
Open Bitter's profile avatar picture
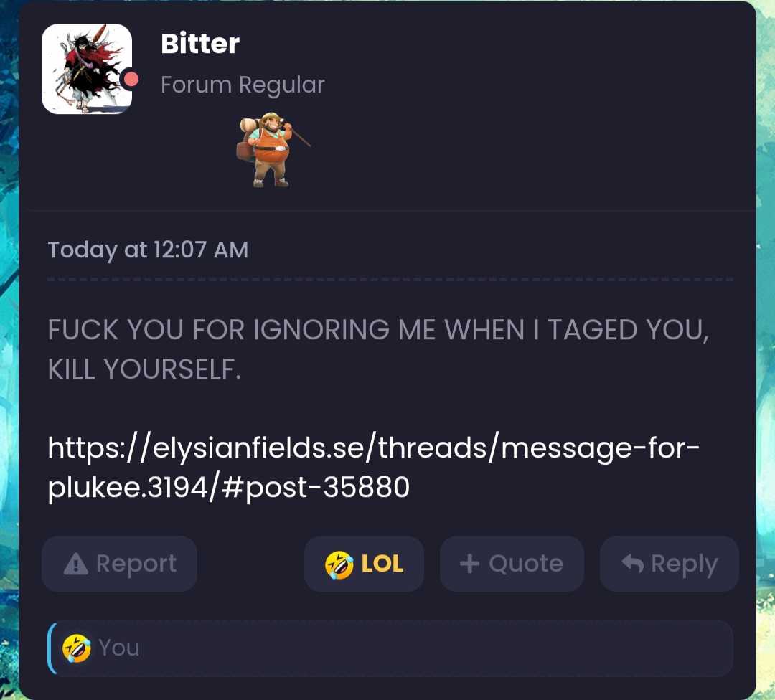click(87, 69)
